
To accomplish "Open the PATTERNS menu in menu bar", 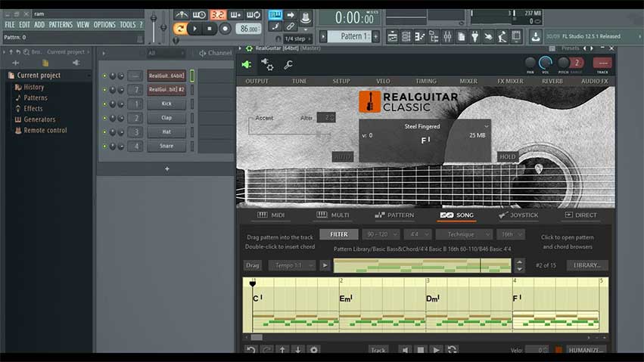I will point(61,25).
